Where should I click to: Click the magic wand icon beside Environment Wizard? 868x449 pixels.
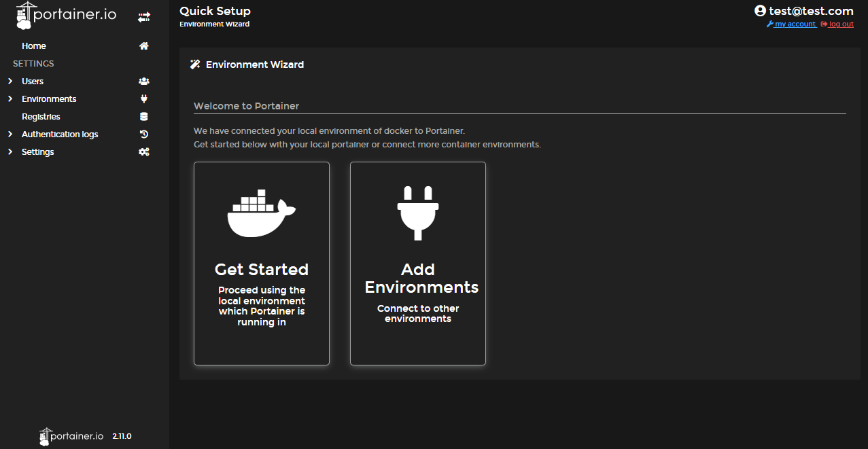click(195, 65)
